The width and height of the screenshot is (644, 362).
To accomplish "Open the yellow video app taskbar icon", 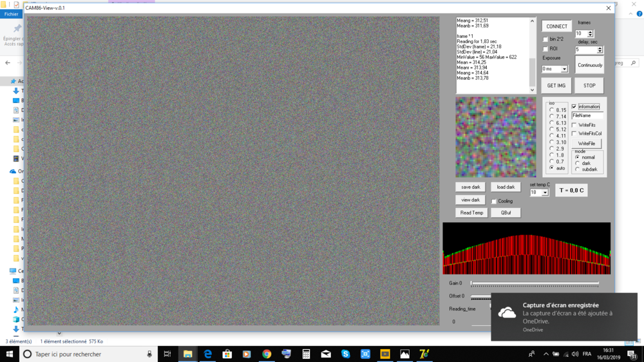I will tap(385, 354).
